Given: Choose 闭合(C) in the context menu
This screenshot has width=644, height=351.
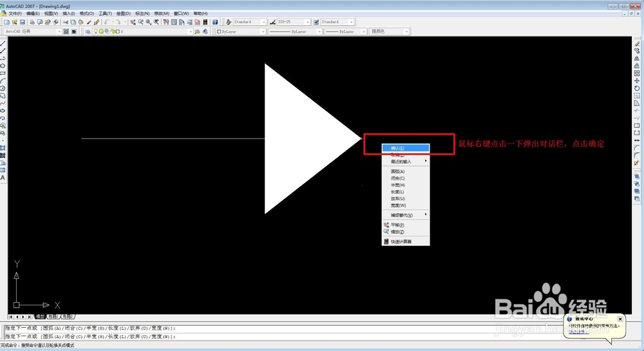Looking at the screenshot, I should (x=406, y=178).
